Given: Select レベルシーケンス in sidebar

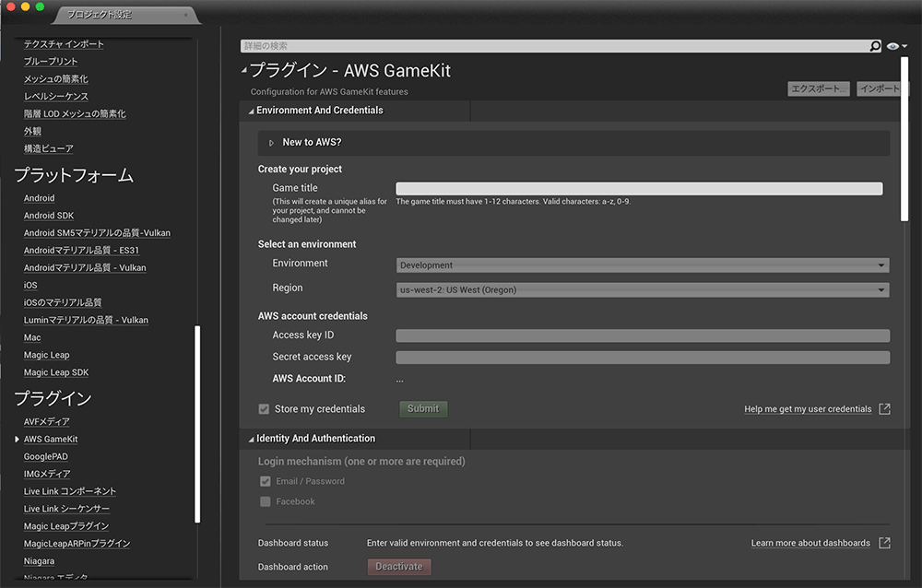Looking at the screenshot, I should coord(56,97).
